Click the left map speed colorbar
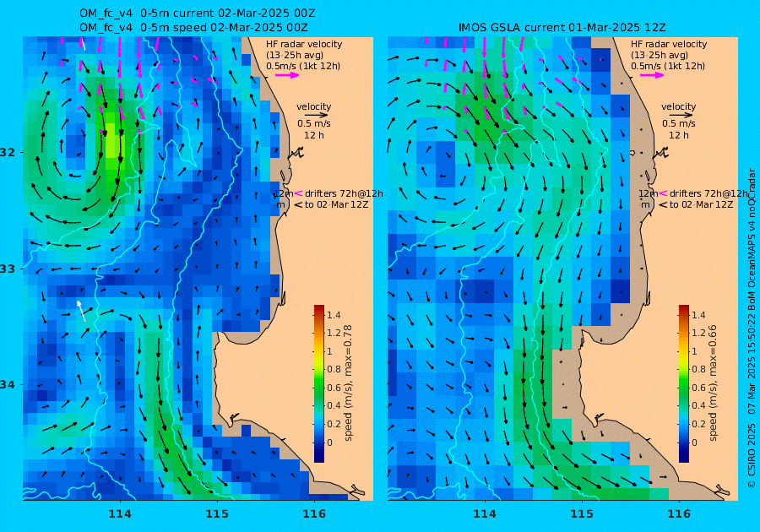 tap(319, 383)
